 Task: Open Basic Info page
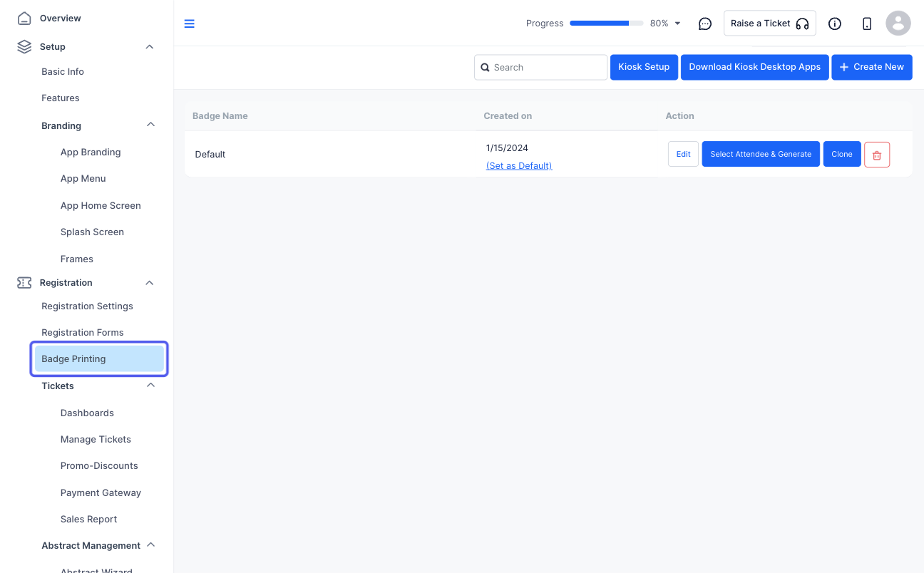click(x=63, y=72)
